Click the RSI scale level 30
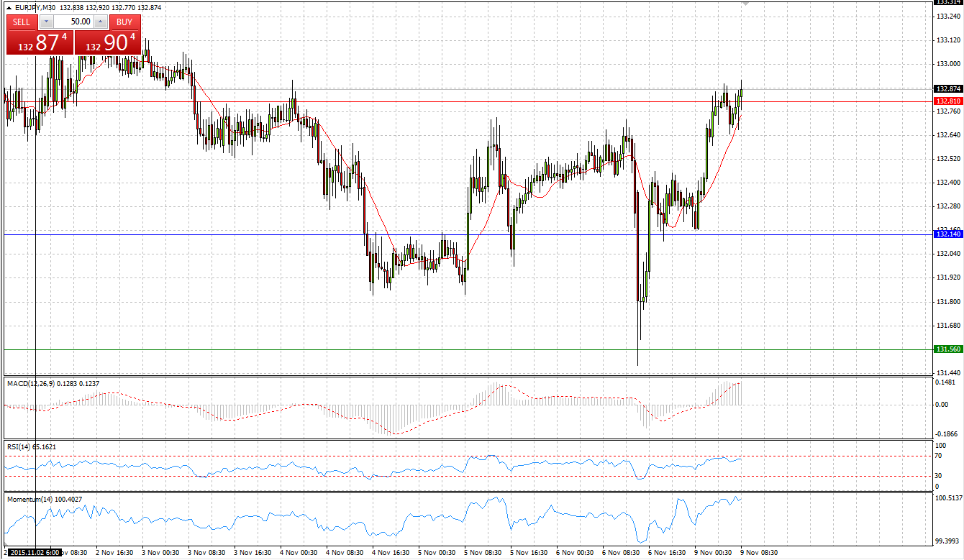The width and height of the screenshot is (964, 560). (939, 475)
